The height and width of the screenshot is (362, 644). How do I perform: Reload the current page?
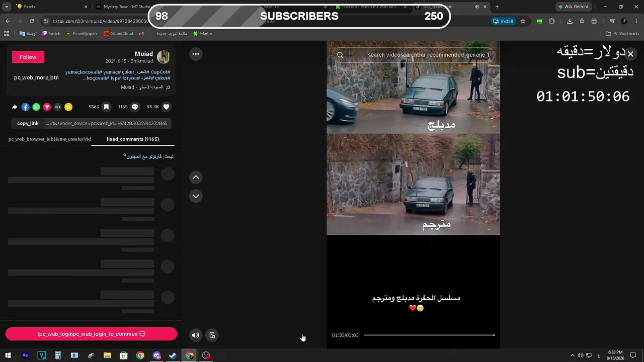pos(32,21)
